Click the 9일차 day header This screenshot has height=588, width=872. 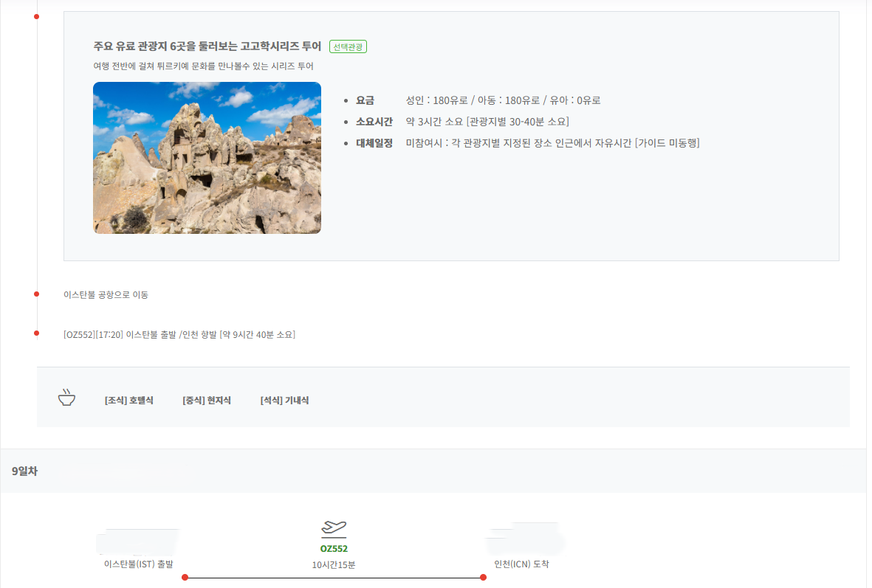[24, 471]
